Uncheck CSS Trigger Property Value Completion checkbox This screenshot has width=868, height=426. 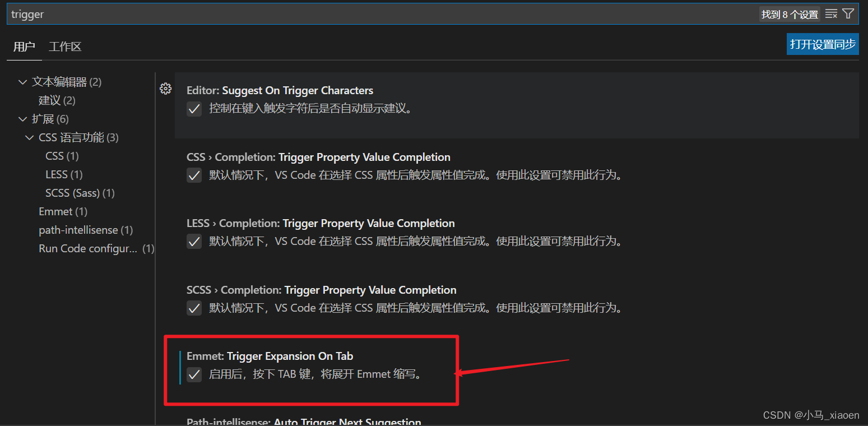click(x=194, y=175)
